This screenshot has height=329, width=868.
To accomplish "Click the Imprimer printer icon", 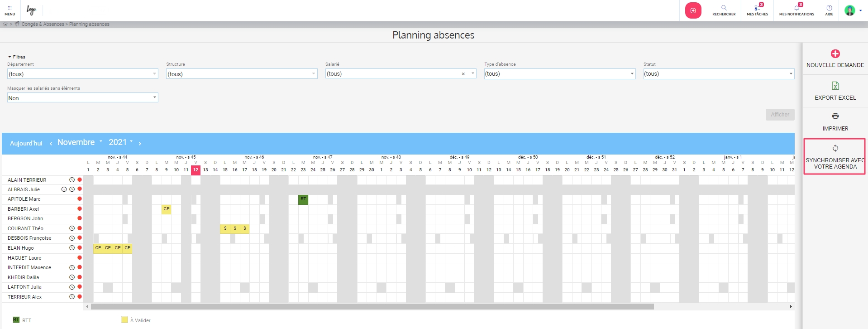I will (x=835, y=116).
